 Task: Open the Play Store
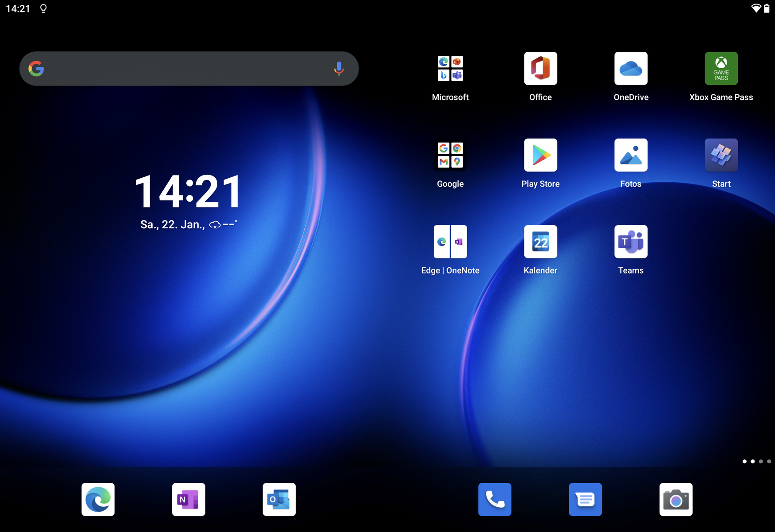pyautogui.click(x=540, y=155)
